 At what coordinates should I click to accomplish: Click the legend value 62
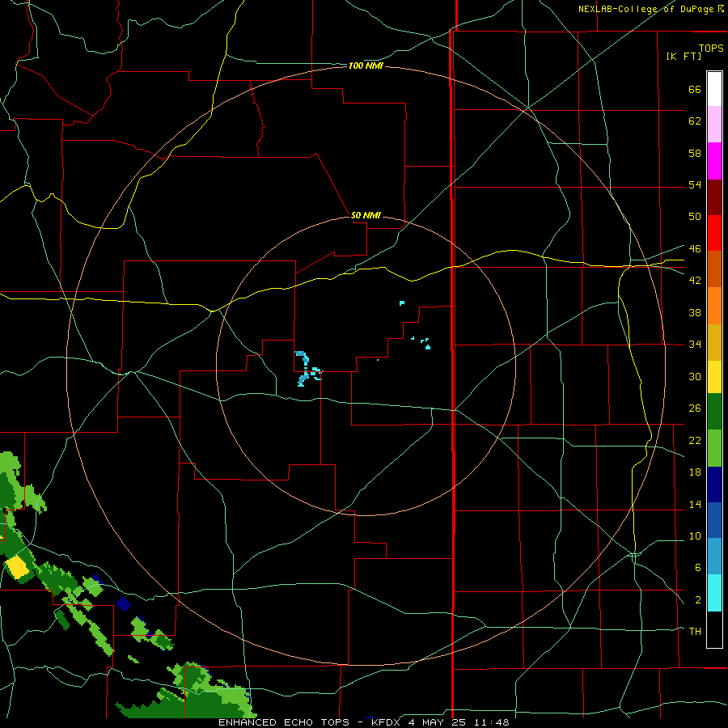point(695,121)
